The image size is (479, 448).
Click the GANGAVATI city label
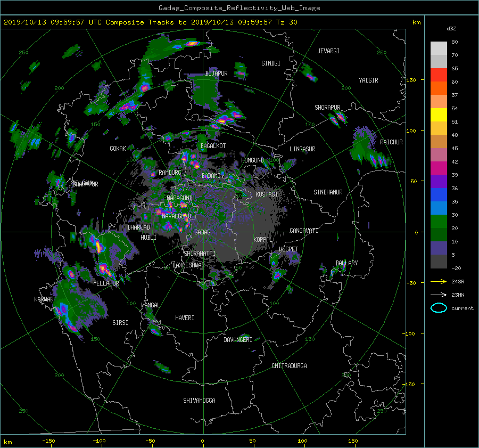point(304,230)
